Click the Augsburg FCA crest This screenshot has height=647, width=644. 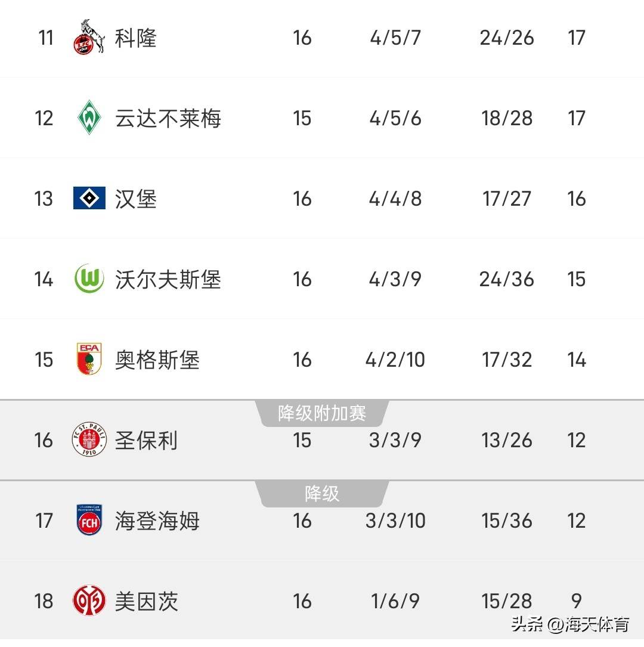[89, 360]
